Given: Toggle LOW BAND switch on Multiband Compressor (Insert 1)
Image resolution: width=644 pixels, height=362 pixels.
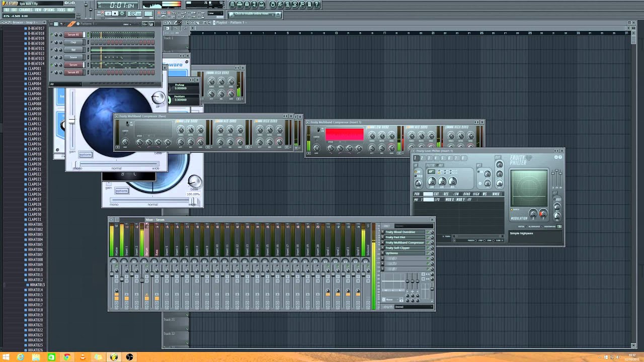Looking at the screenshot, I should [371, 127].
